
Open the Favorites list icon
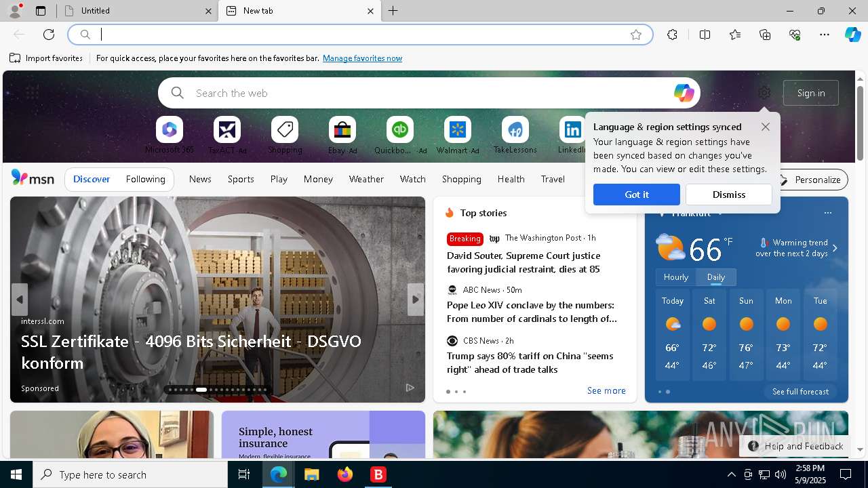click(x=735, y=35)
